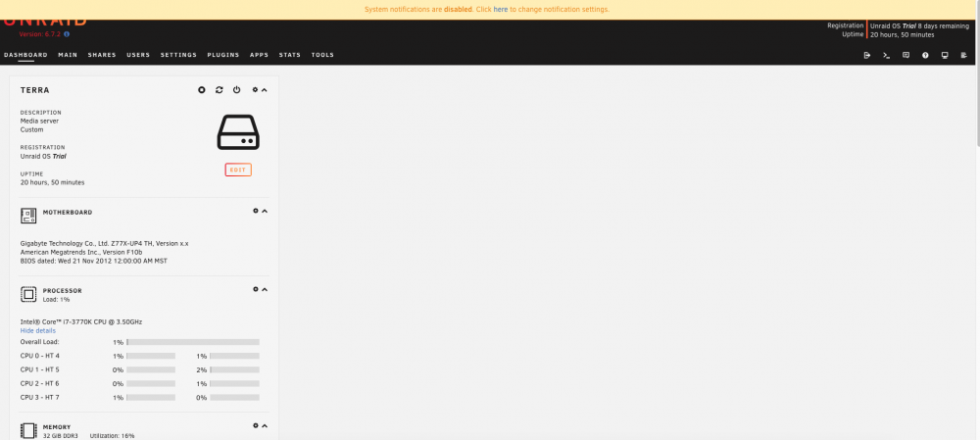Open the Motherboard section gear icon
Image resolution: width=980 pixels, height=440 pixels.
[256, 212]
